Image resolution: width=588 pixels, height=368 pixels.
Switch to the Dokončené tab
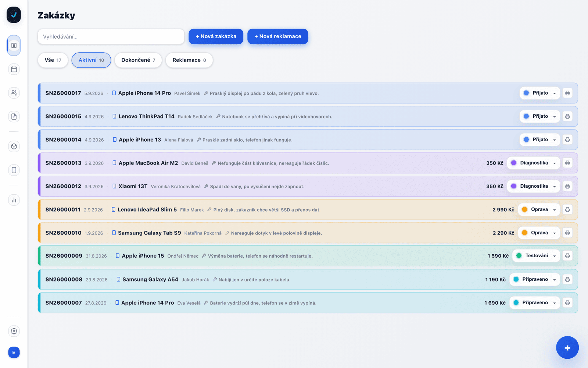[x=138, y=60]
